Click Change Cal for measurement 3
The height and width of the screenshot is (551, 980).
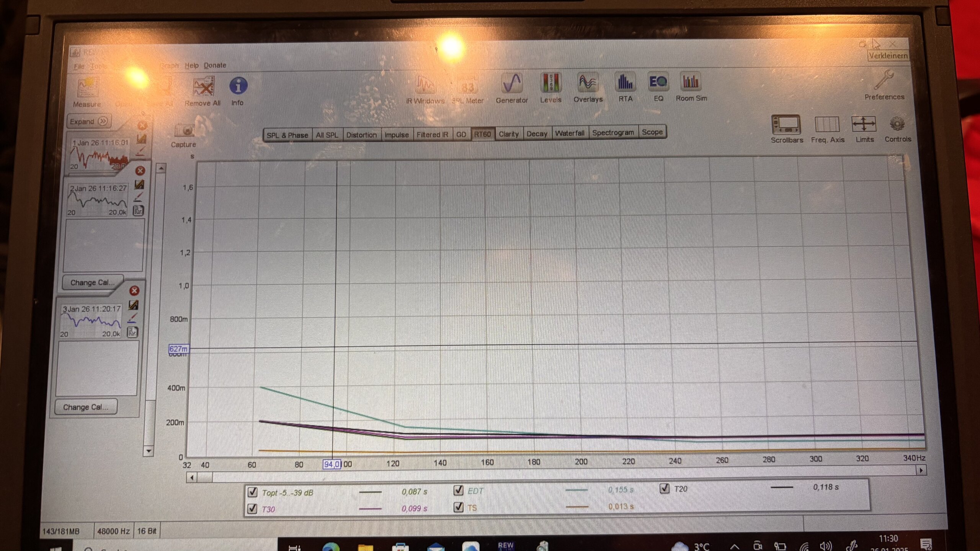85,407
